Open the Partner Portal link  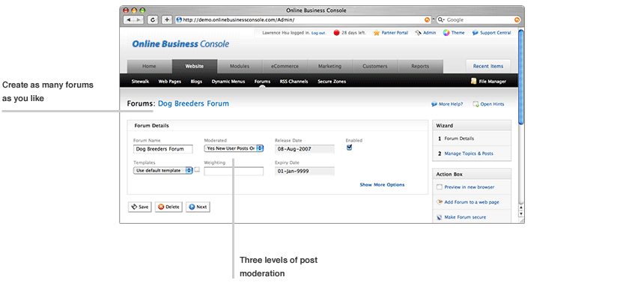[x=395, y=33]
